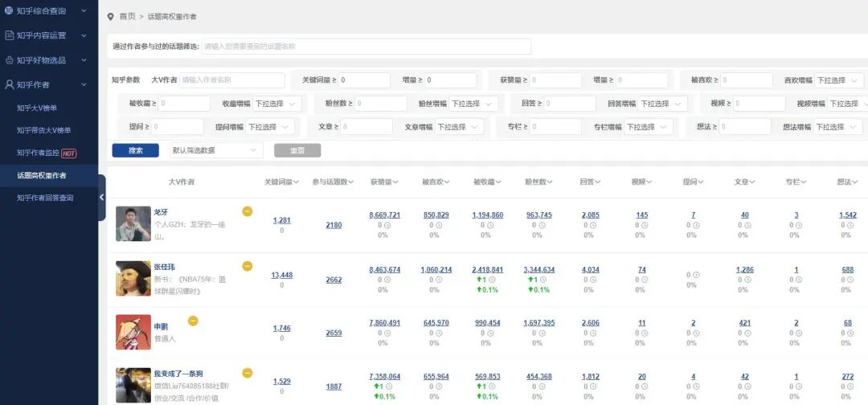Open author 张佳玮's name link
This screenshot has width=868, height=405.
(164, 268)
